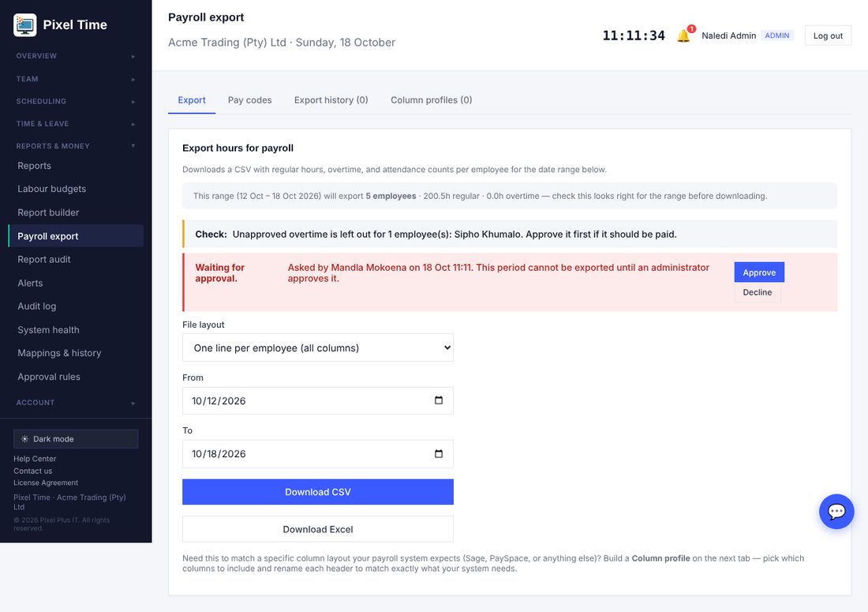Click the To date field
868x612 pixels.
318,453
